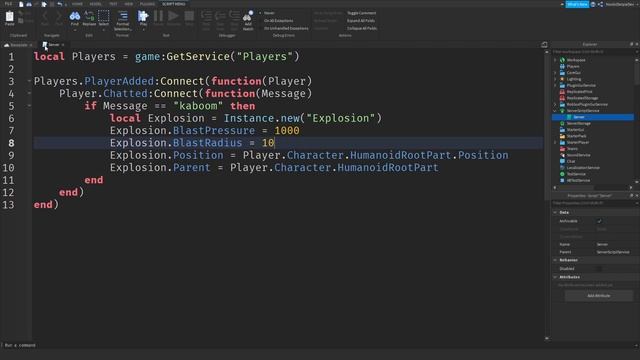Viewport: 640px width, 360px height.
Task: Click the Step Into debugger icon
Action: click(x=206, y=16)
